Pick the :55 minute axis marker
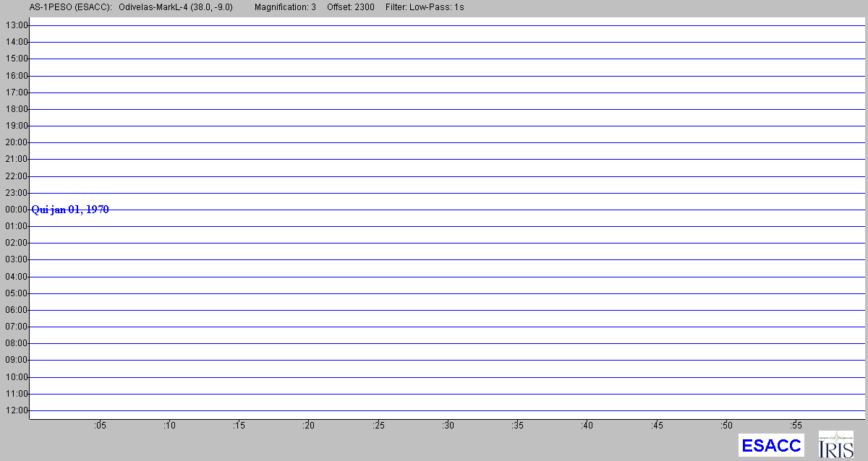 click(796, 426)
